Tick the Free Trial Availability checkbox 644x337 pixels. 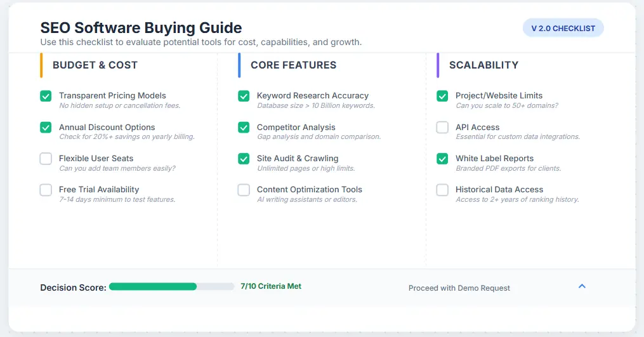coord(46,190)
